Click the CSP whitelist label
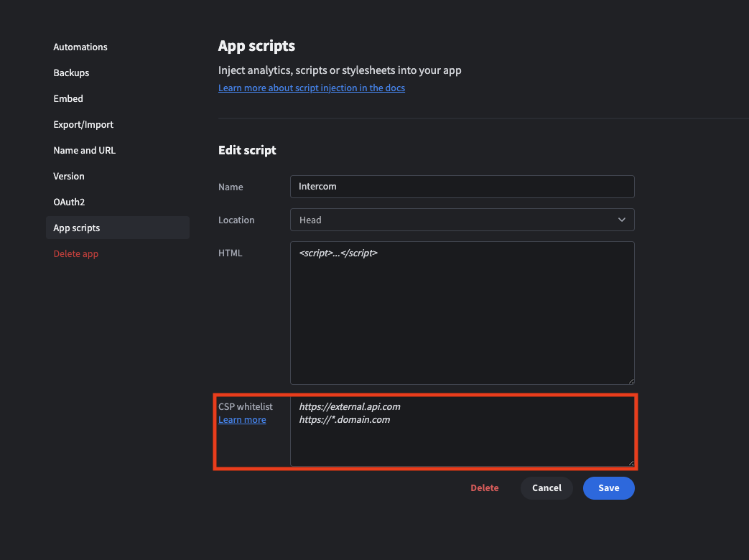749x560 pixels. [x=245, y=407]
